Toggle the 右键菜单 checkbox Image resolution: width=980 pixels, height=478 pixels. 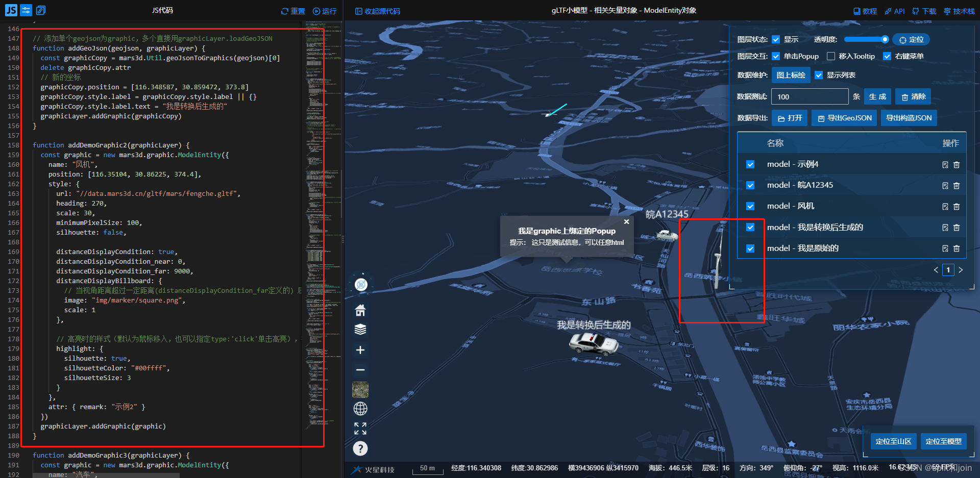pos(887,57)
